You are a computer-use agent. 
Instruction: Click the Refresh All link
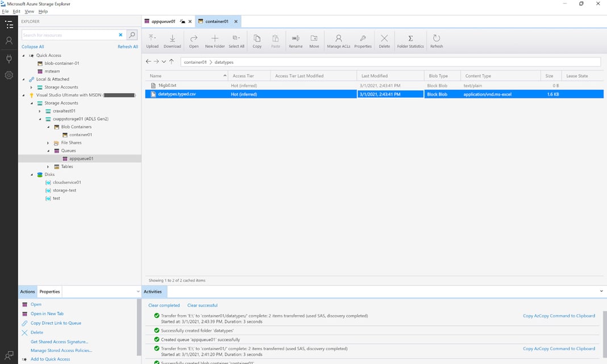(127, 46)
